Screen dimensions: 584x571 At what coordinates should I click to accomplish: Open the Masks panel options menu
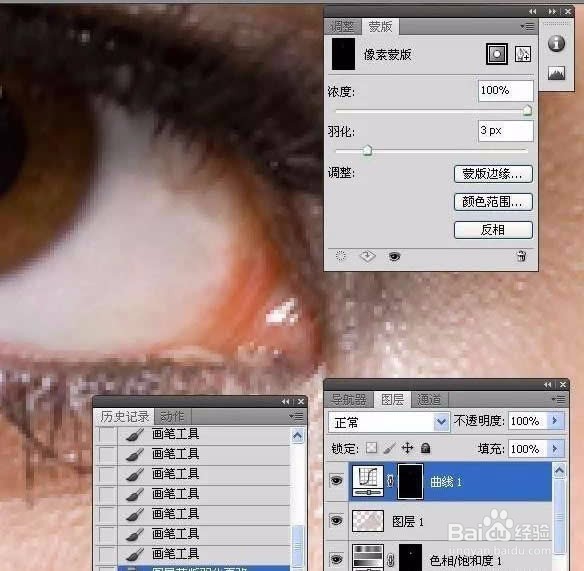pyautogui.click(x=527, y=26)
